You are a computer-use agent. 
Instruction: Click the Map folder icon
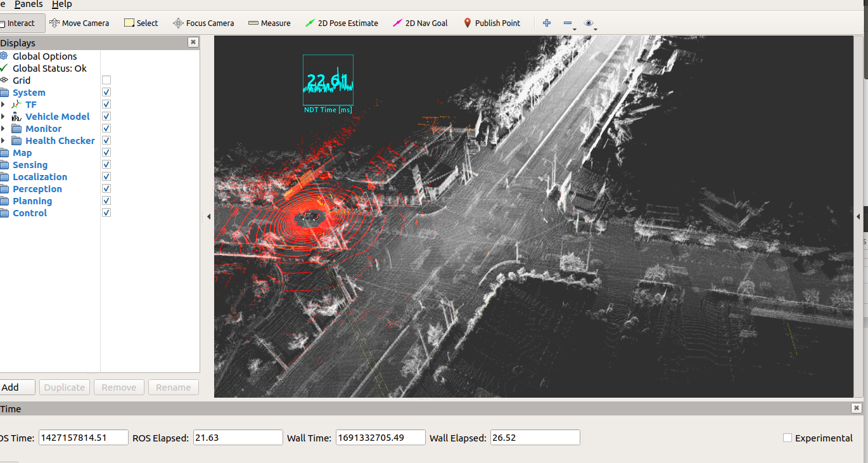coord(4,153)
